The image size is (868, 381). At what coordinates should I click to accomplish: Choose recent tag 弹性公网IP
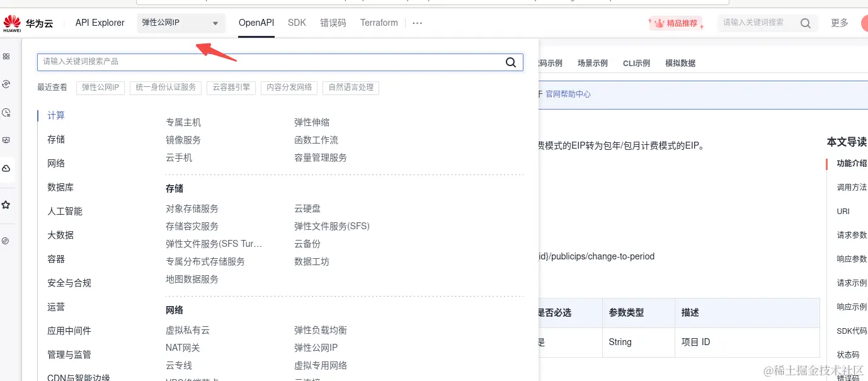pyautogui.click(x=101, y=88)
